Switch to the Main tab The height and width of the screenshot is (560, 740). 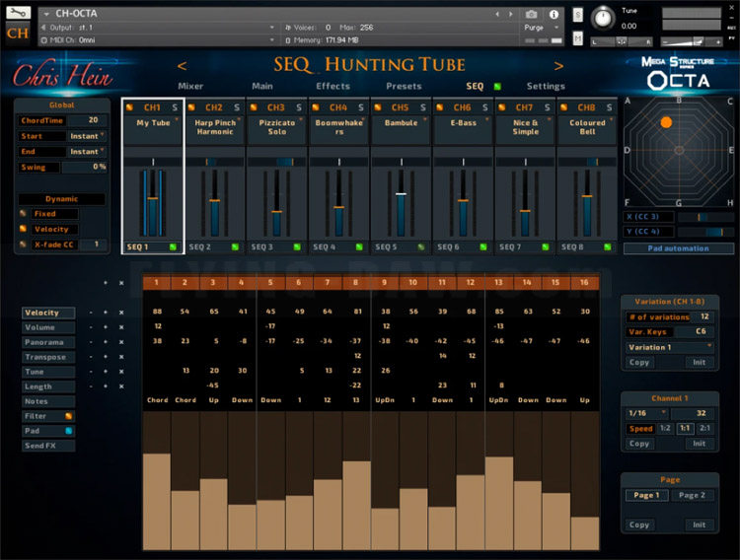[262, 87]
